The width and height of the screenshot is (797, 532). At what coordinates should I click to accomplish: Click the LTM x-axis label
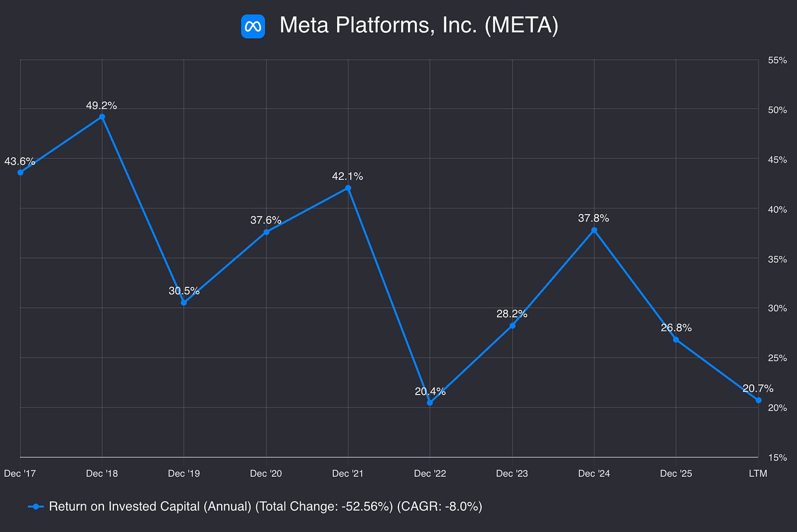pyautogui.click(x=758, y=473)
